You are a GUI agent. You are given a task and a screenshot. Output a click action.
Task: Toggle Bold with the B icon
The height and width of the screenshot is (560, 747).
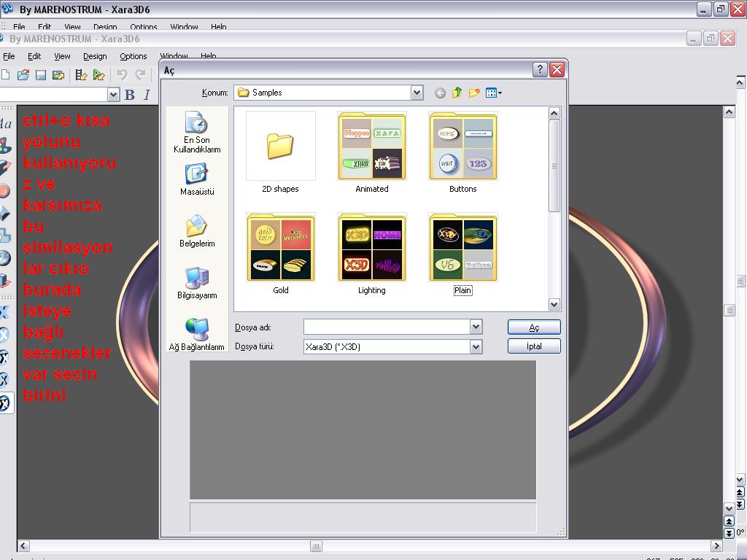pos(130,95)
